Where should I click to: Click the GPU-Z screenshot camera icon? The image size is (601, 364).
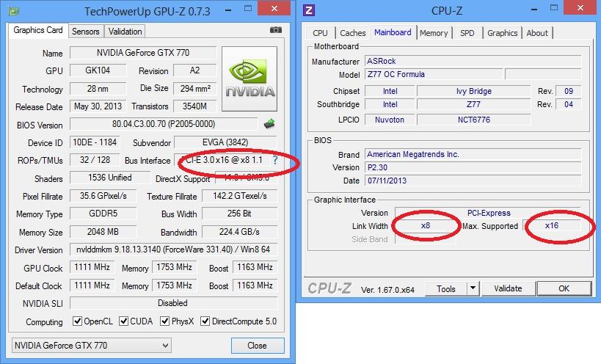pos(276,30)
